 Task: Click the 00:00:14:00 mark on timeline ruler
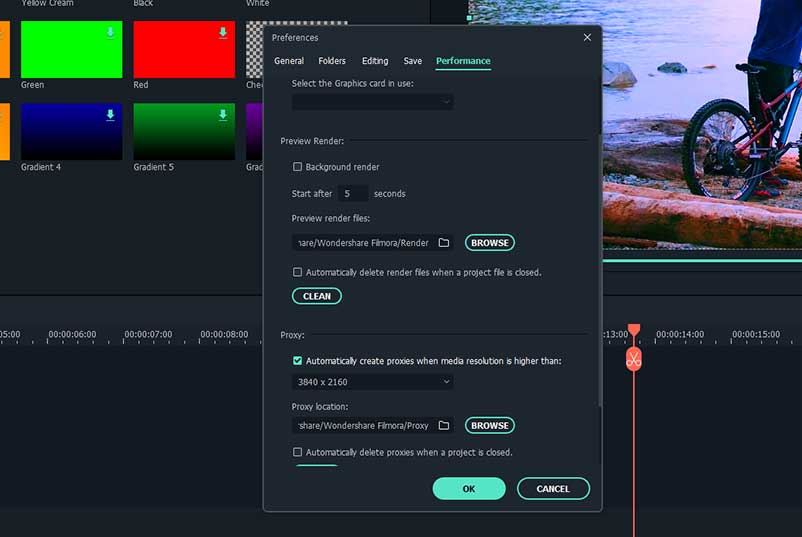tap(680, 334)
